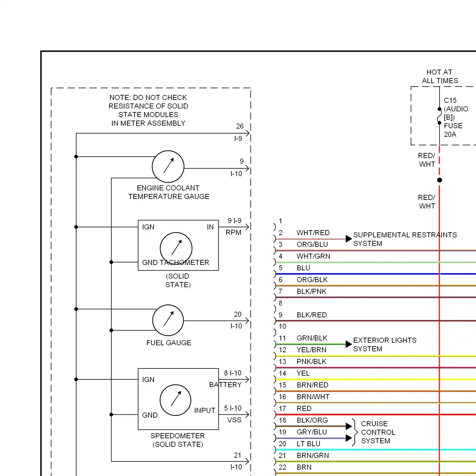
Task: Click the arrowhead on the BLK/ORG wire
Action: (x=349, y=426)
